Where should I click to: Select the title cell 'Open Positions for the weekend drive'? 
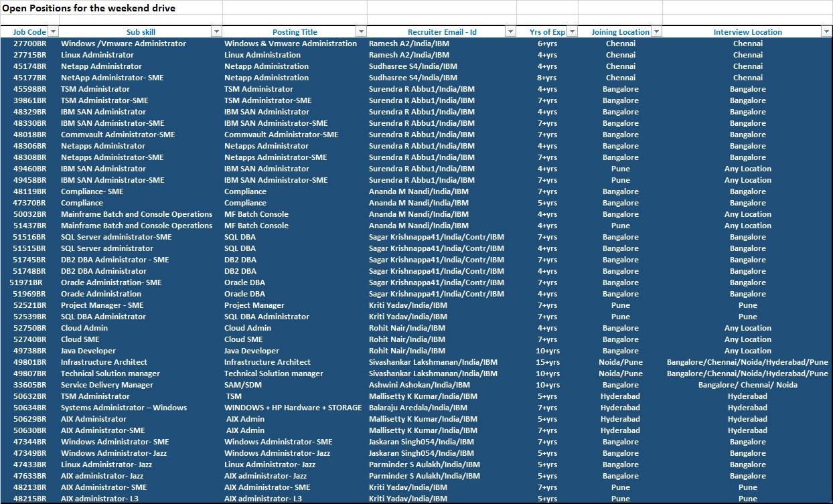(x=88, y=8)
